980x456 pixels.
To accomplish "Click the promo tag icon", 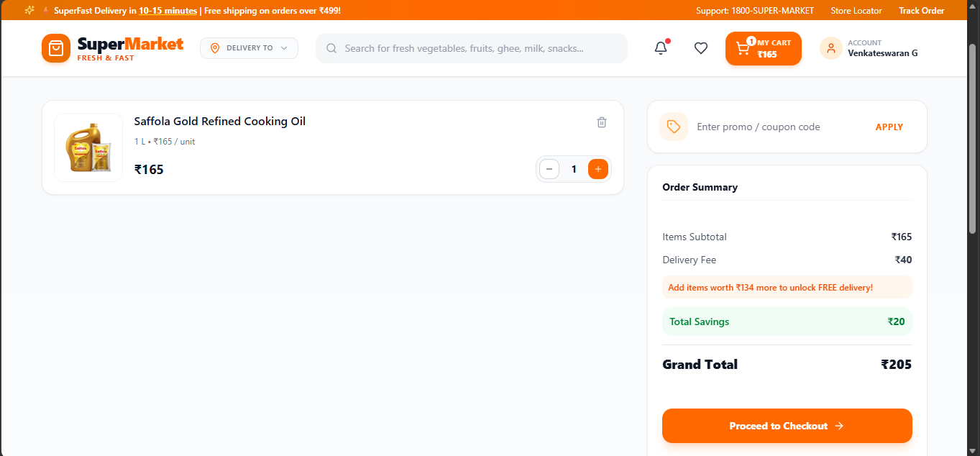I will point(674,127).
